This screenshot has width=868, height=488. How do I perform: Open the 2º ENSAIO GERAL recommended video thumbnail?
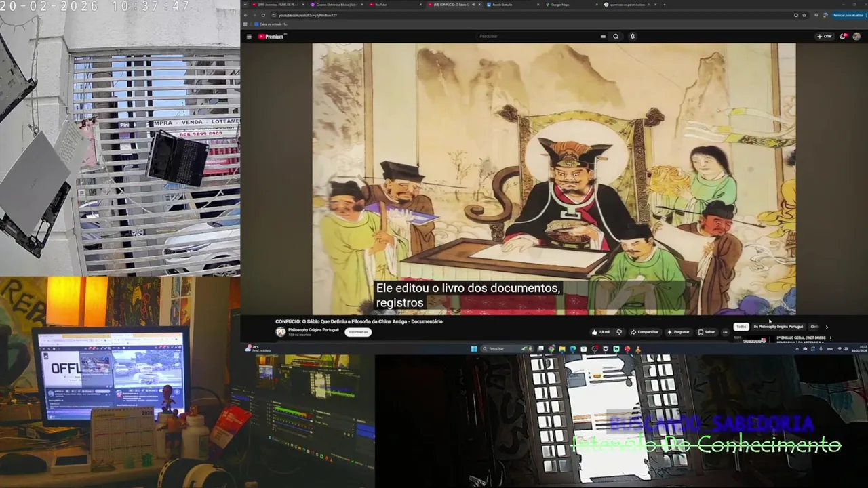tap(754, 339)
